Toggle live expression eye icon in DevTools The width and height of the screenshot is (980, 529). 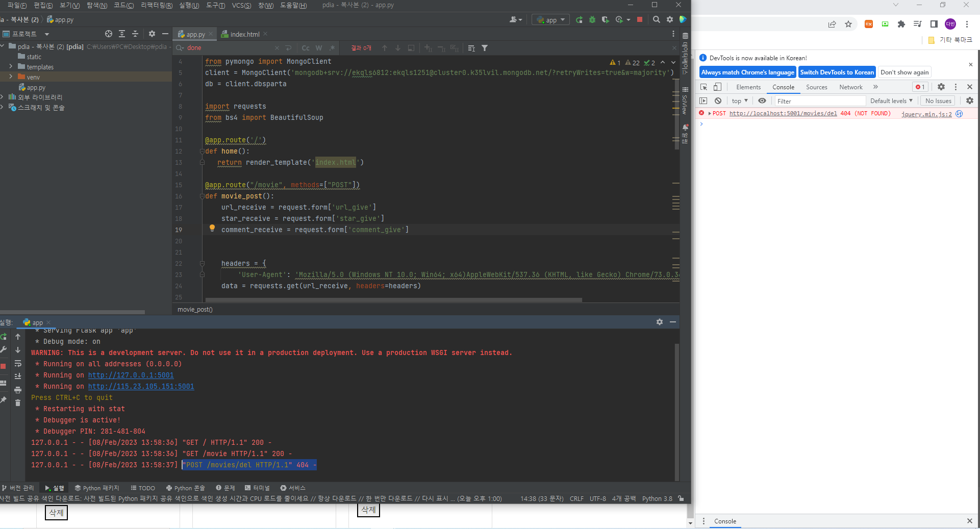(x=762, y=101)
